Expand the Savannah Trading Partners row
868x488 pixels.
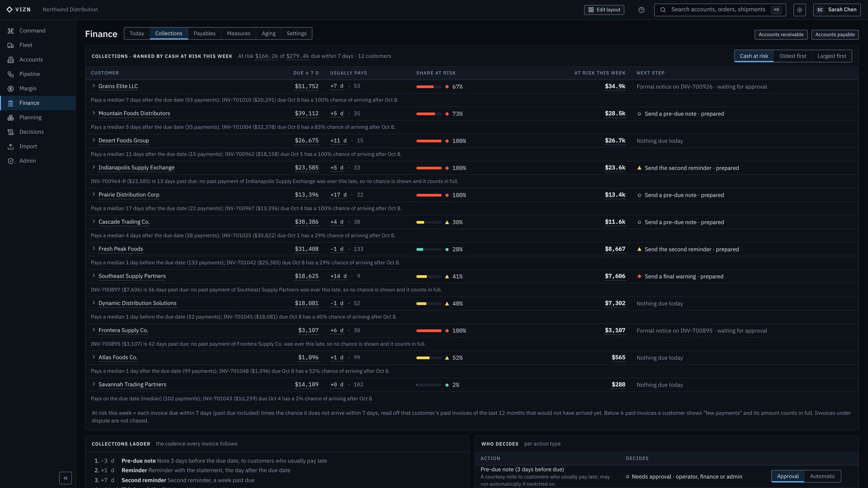tap(94, 384)
